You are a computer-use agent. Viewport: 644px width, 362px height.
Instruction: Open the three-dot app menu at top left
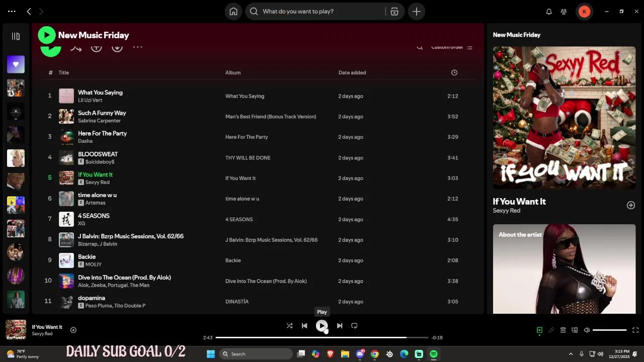(12, 11)
